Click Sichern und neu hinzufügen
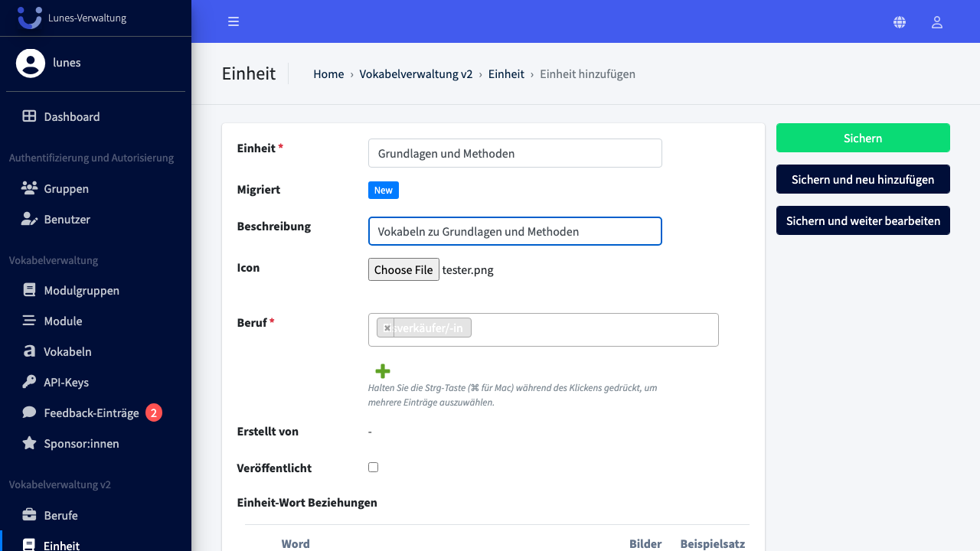Image resolution: width=980 pixels, height=551 pixels. (x=863, y=179)
